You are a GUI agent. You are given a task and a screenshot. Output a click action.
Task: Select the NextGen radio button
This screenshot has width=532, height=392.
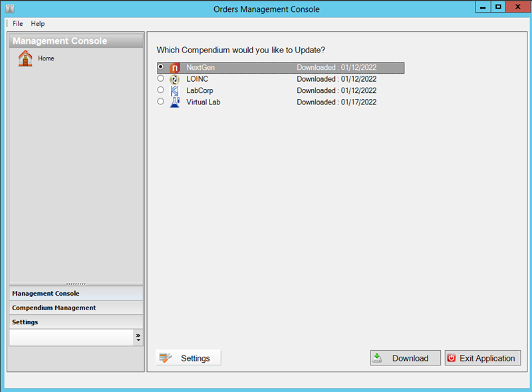tap(161, 67)
